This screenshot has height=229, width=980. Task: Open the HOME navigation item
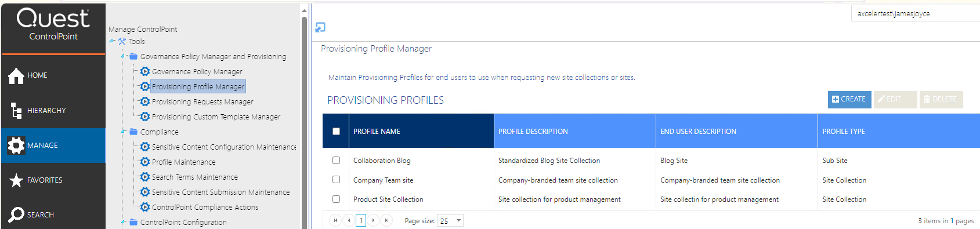tap(53, 75)
